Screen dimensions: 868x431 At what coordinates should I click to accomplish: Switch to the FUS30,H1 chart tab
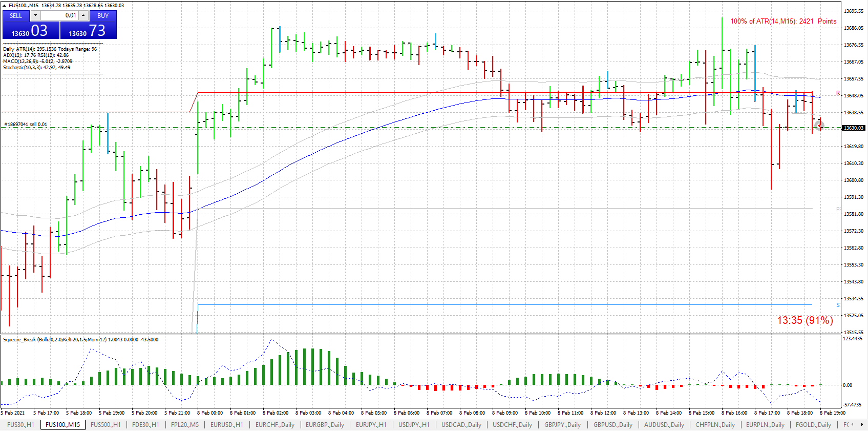[20, 425]
